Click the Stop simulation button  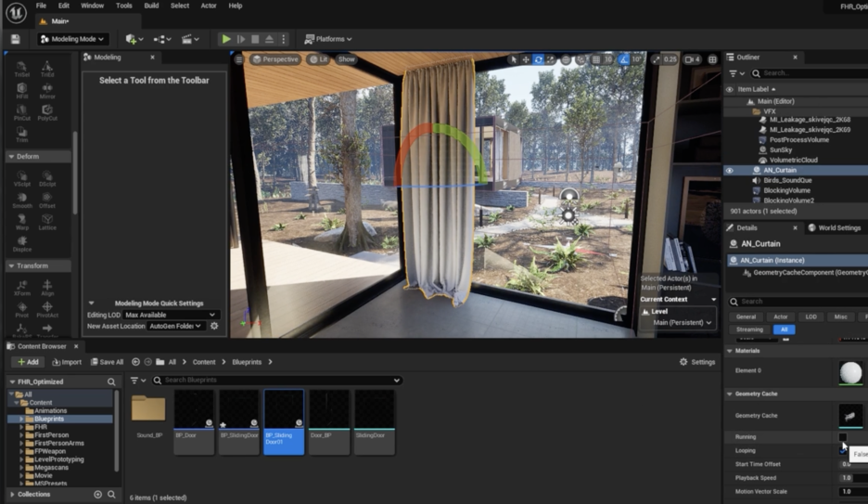(255, 39)
